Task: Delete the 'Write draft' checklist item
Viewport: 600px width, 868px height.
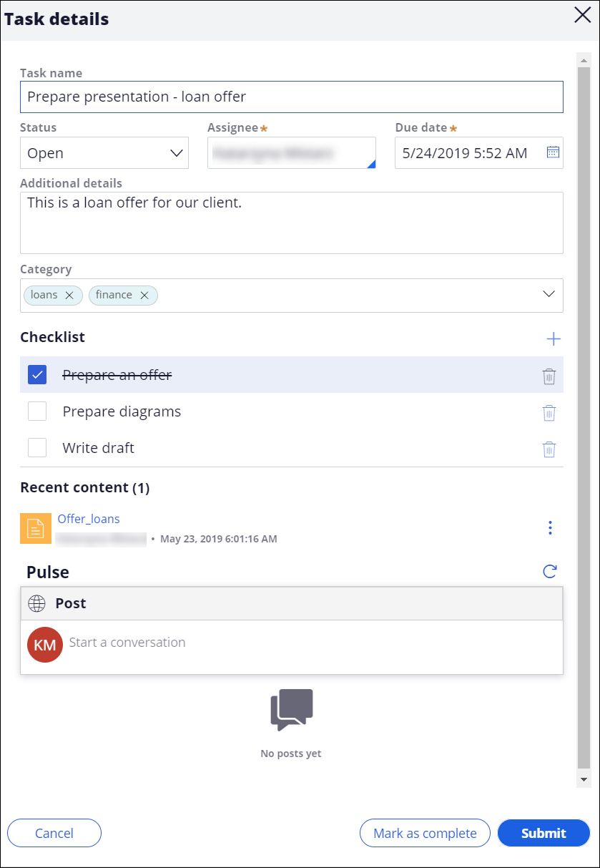Action: 549,449
